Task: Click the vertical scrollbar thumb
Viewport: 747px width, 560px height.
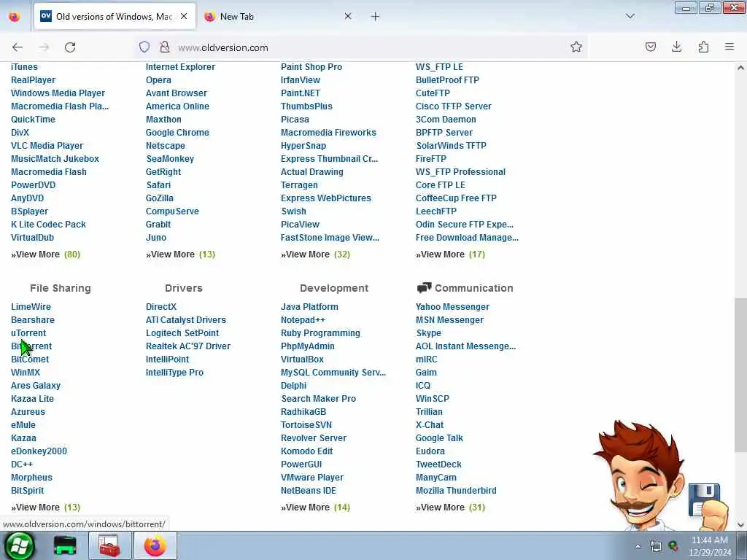Action: click(740, 376)
